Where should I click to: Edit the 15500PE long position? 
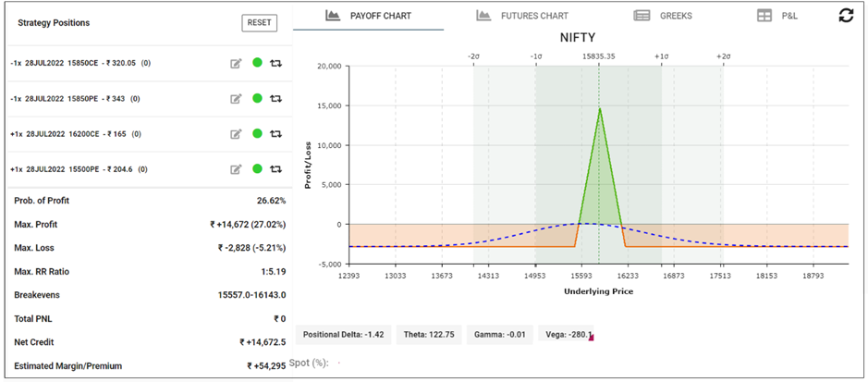(x=236, y=169)
